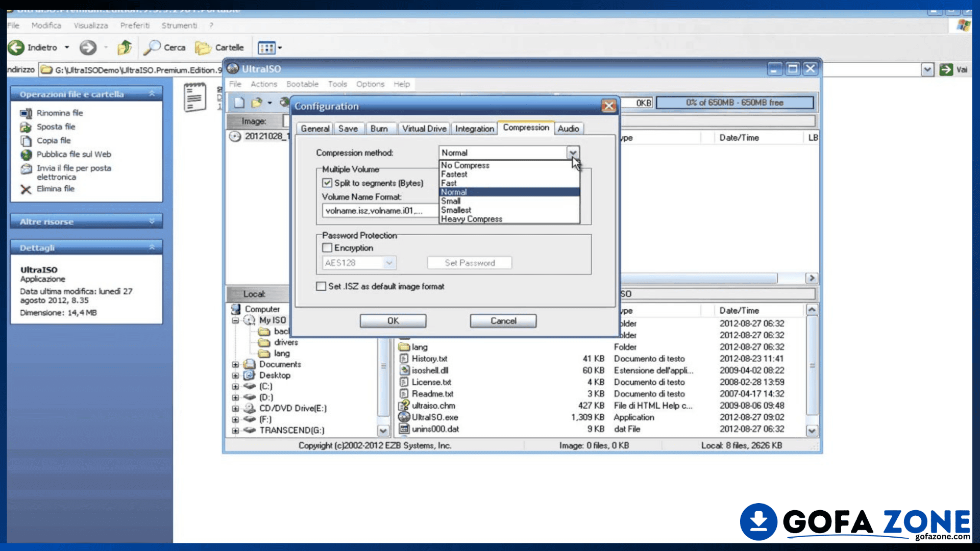Viewport: 980px width, 551px height.
Task: Click the 650MB capacity progress bar
Action: point(734,103)
